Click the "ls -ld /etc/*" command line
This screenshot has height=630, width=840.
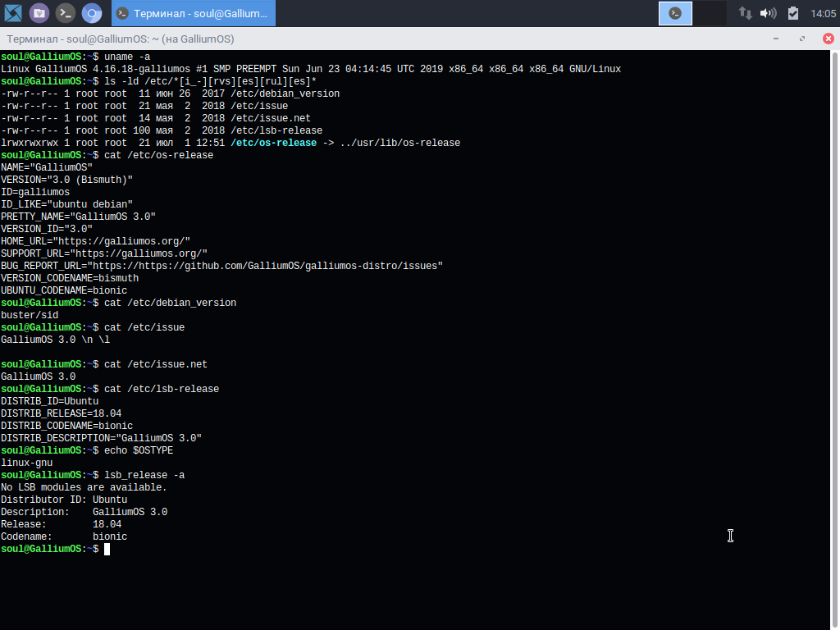coord(158,81)
